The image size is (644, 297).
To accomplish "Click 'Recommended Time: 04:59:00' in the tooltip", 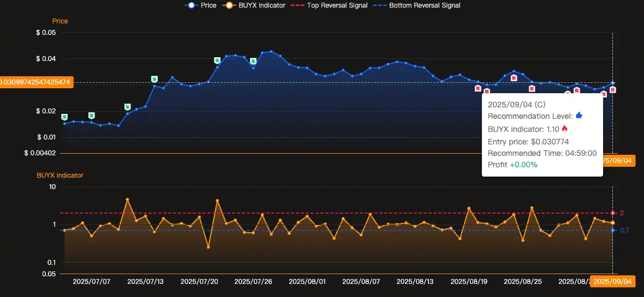I will (542, 153).
